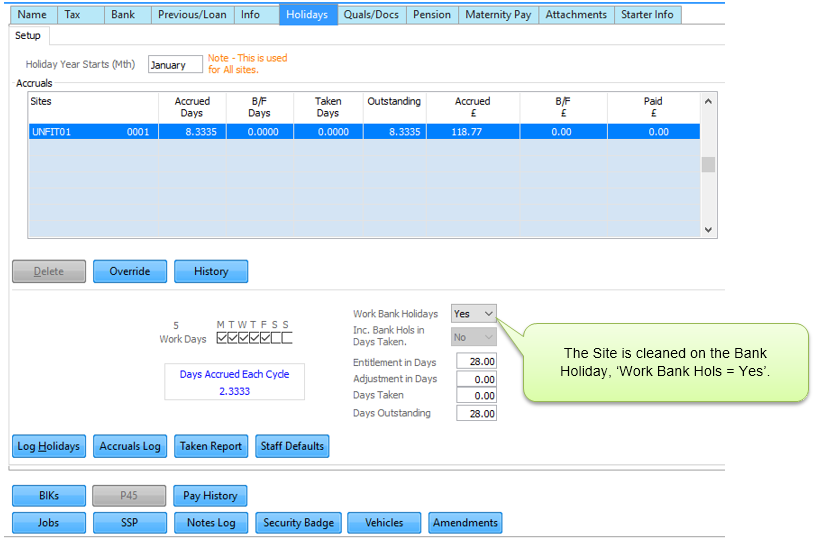Viewport: 814px width, 539px height.
Task: Click the Adjustment in Days field
Action: pos(476,379)
